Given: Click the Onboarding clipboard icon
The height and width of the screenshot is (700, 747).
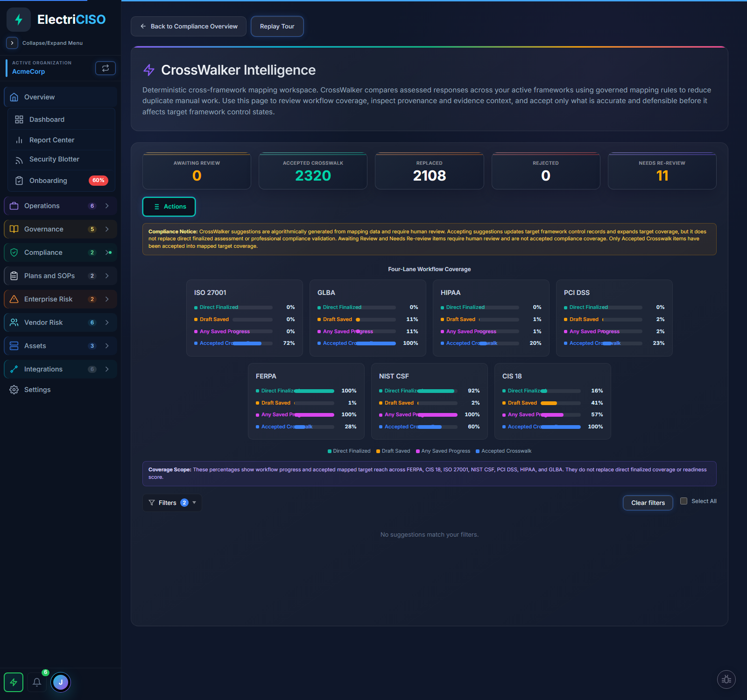Looking at the screenshot, I should coord(19,181).
